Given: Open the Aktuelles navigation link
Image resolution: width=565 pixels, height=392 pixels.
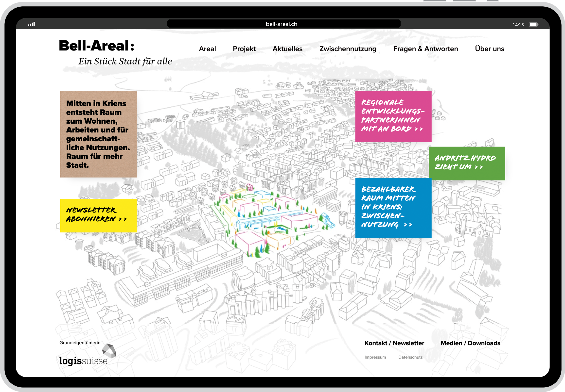Looking at the screenshot, I should [287, 49].
